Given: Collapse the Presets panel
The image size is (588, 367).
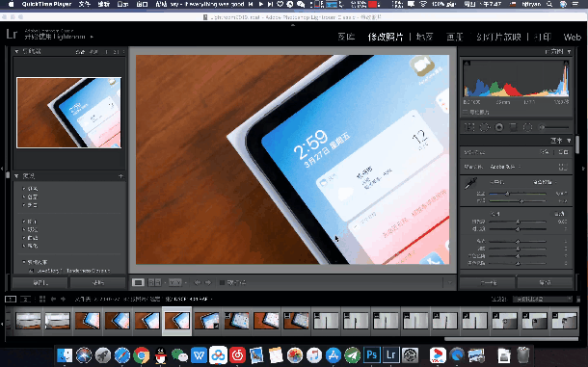Looking at the screenshot, I should coord(16,176).
